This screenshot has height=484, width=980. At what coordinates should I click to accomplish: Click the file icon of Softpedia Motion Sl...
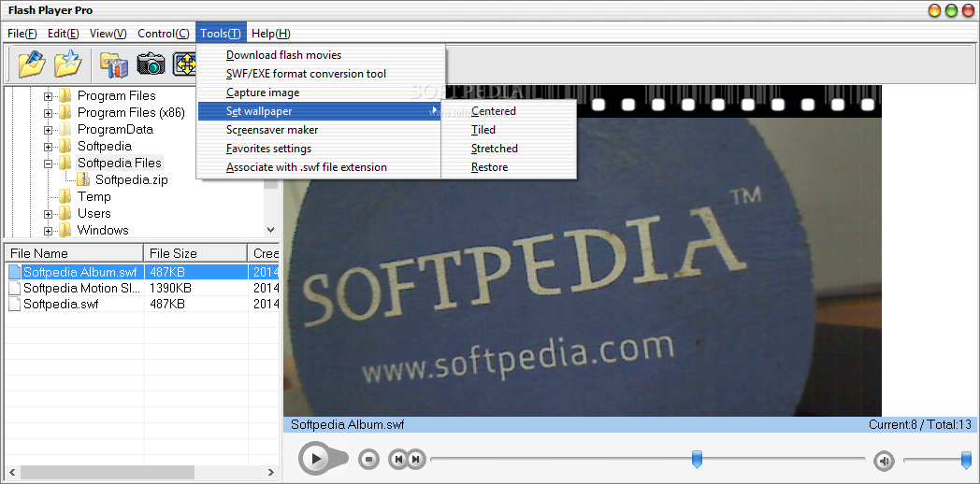14,288
